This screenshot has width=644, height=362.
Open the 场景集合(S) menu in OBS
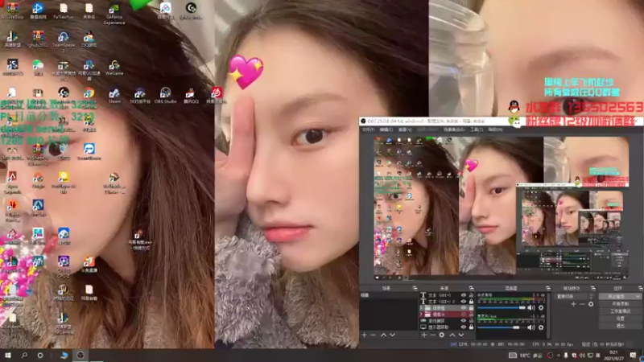454,130
